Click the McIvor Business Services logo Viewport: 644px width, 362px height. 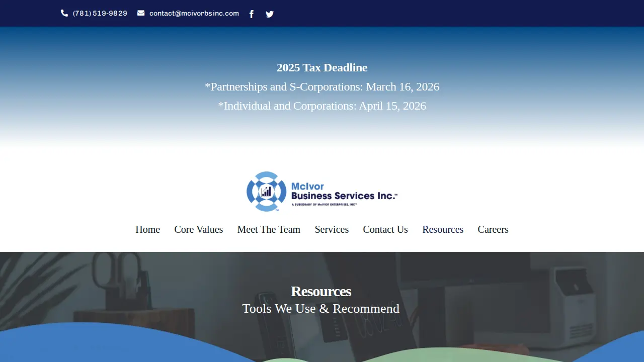322,192
